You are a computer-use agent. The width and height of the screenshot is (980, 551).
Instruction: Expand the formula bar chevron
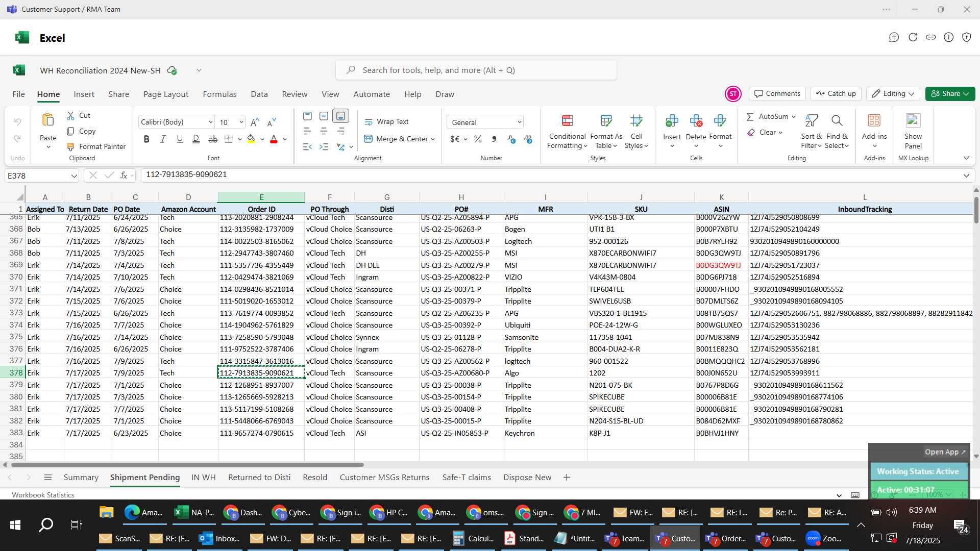pos(966,176)
